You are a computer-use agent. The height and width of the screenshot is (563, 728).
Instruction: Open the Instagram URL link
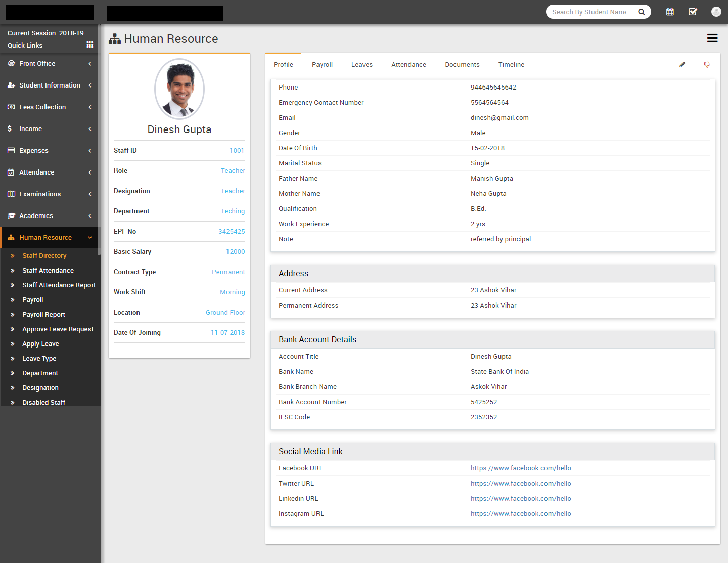[x=521, y=514]
